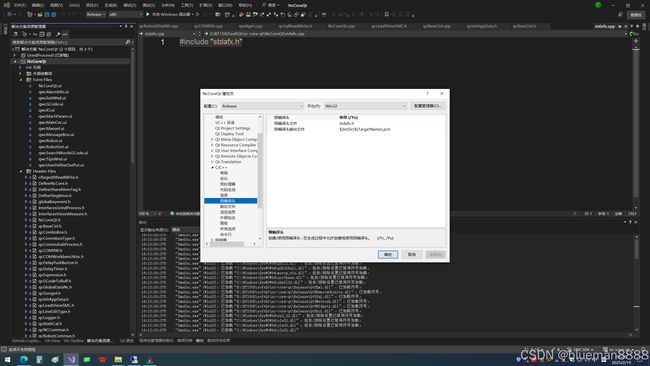The width and height of the screenshot is (650, 366).
Task: Click the help question mark in properties dialog
Action: tap(427, 94)
